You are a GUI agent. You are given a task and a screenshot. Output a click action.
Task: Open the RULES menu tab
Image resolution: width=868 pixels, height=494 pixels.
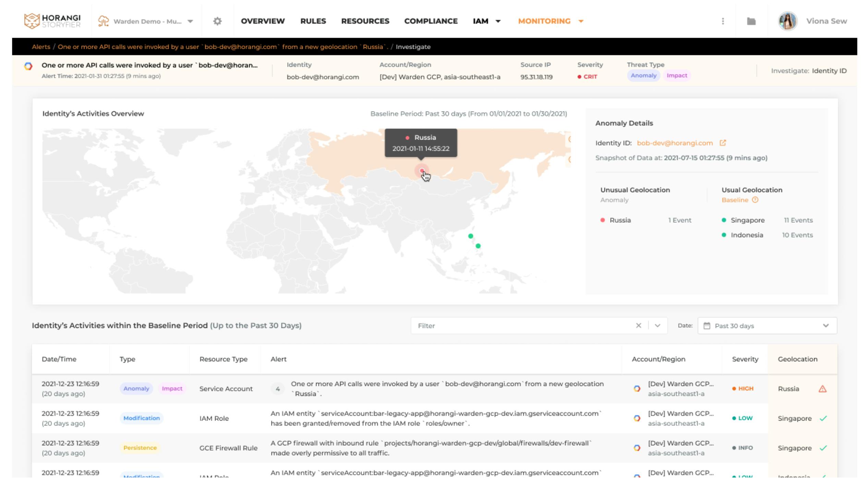click(x=313, y=20)
